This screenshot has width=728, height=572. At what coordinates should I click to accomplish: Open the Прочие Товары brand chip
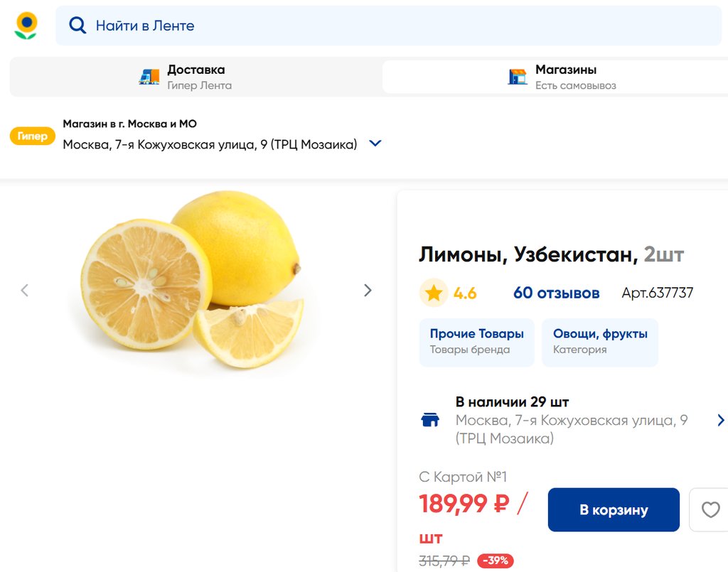click(x=476, y=342)
